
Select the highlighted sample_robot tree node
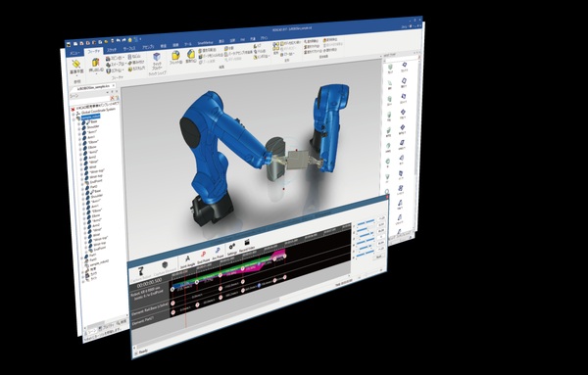(x=91, y=117)
